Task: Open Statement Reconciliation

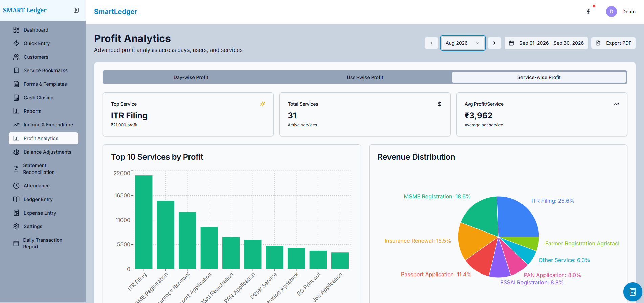Action: click(43, 169)
